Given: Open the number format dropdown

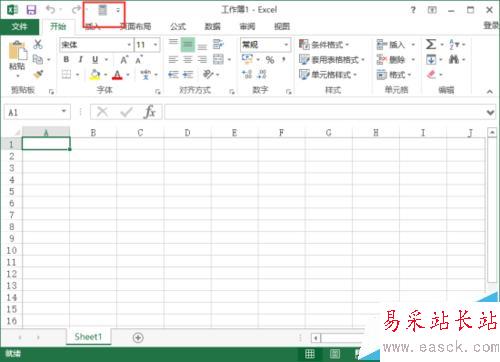Looking at the screenshot, I should [286, 45].
